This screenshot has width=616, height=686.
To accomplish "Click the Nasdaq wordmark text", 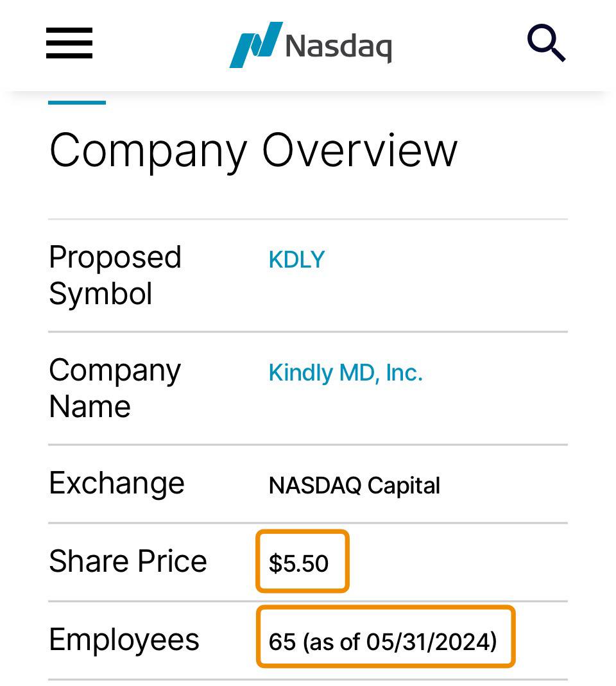I will point(338,46).
